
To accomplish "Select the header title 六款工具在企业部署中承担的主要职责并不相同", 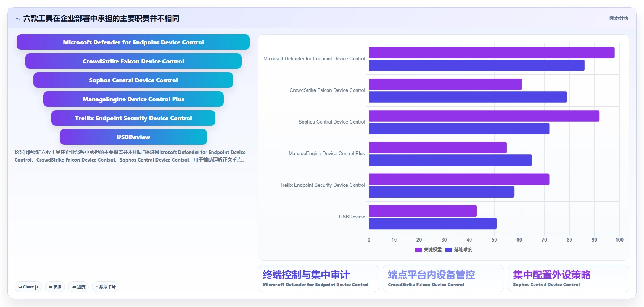I will tap(101, 18).
